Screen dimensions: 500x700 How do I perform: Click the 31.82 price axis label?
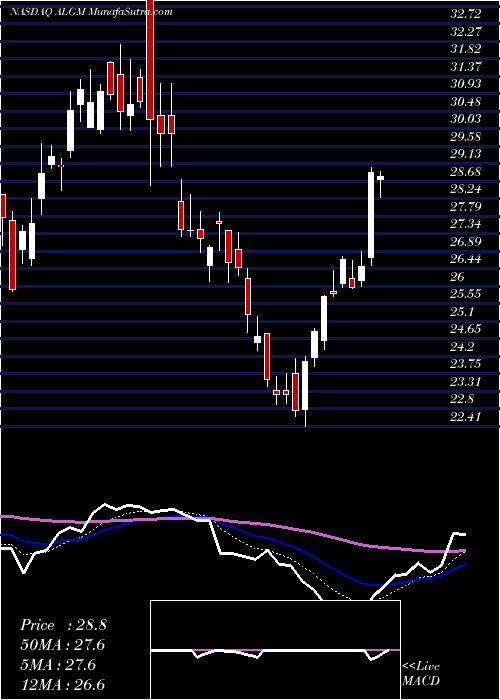click(x=466, y=49)
